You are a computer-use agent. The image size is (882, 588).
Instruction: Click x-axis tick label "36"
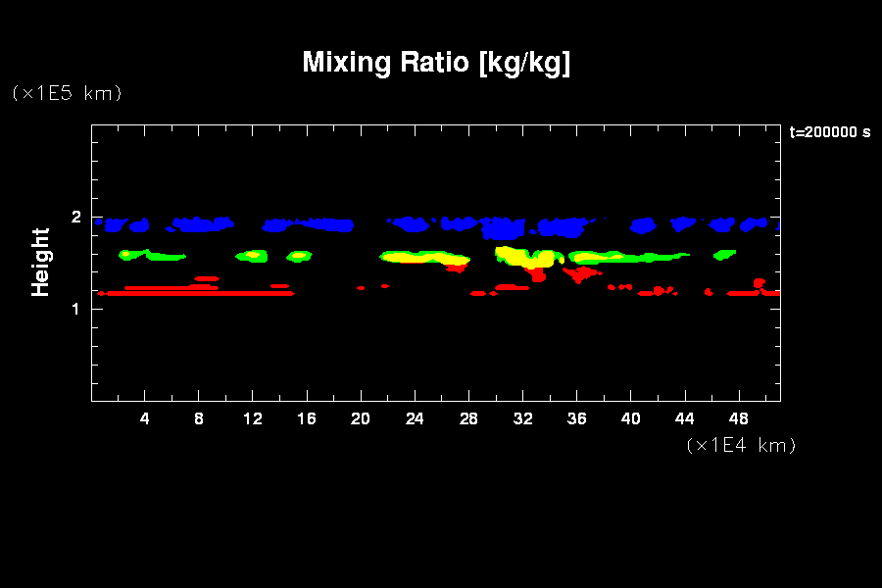[x=577, y=418]
